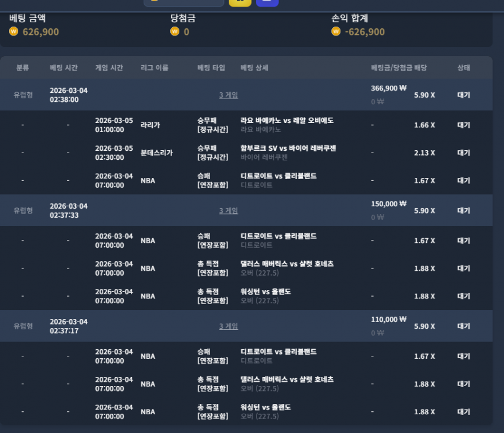Viewport: 504px width, 433px height.
Task: Click the 베팅 시간 column header
Action: (x=63, y=68)
